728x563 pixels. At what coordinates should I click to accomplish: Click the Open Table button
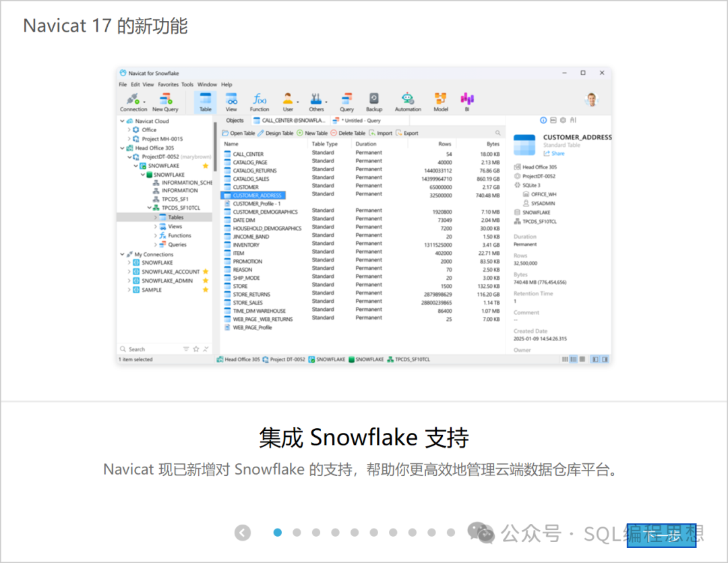tap(239, 133)
